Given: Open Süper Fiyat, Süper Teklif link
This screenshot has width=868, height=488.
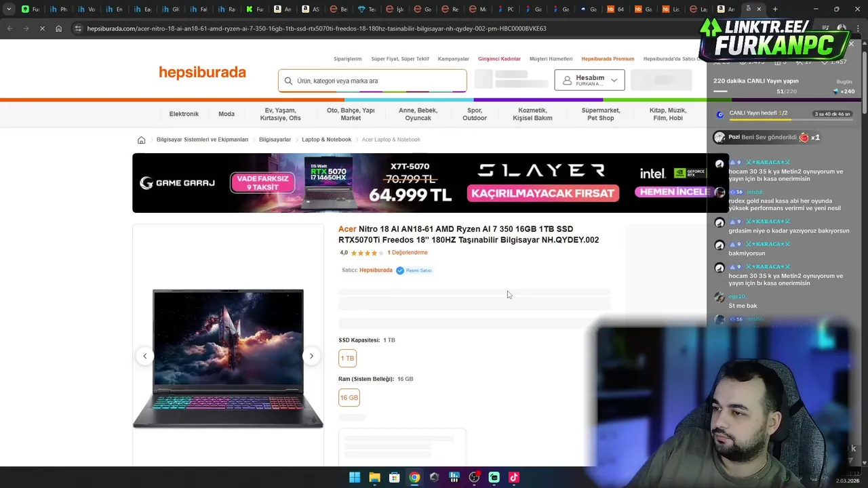Looking at the screenshot, I should tap(400, 59).
